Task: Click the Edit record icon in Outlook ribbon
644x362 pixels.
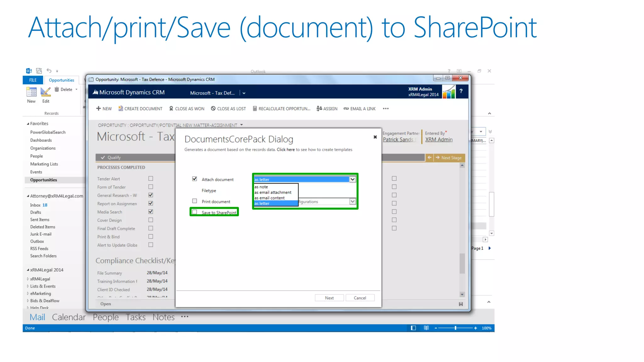Action: (46, 91)
